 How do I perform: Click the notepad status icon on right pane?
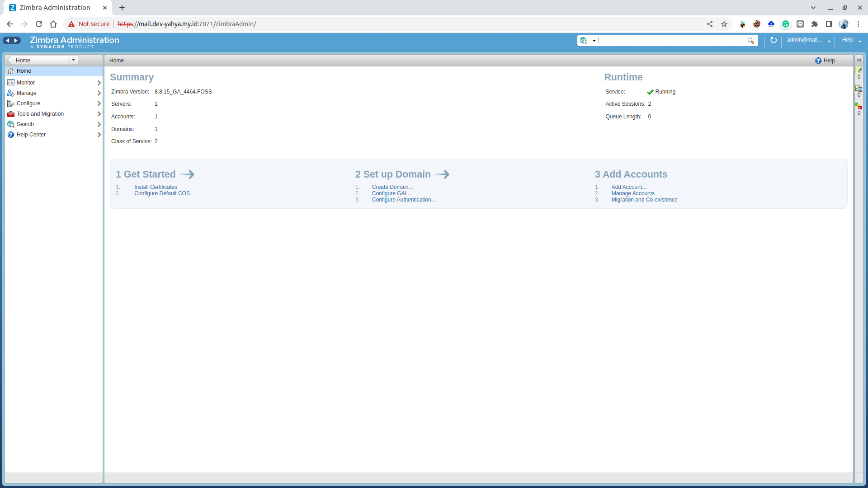859,70
